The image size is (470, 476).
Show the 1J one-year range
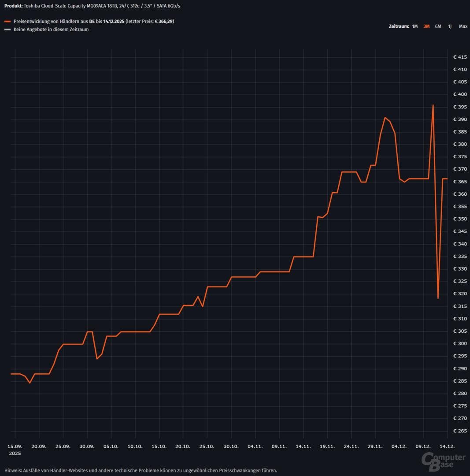click(x=450, y=26)
